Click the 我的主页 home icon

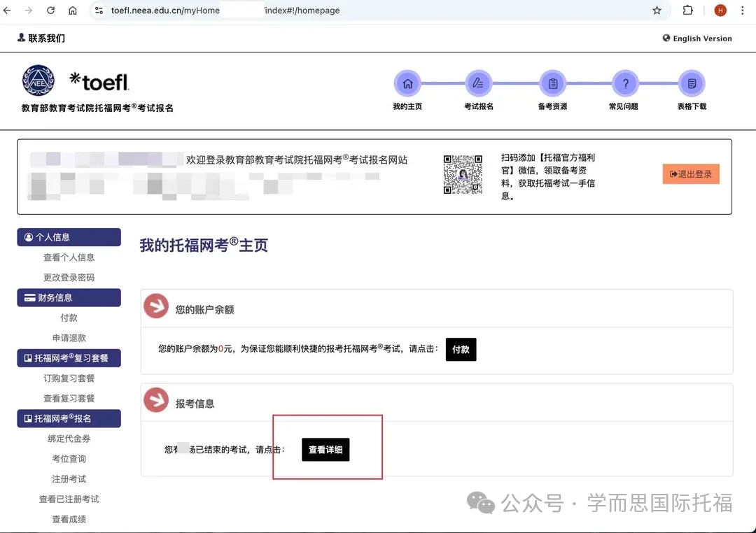[407, 84]
